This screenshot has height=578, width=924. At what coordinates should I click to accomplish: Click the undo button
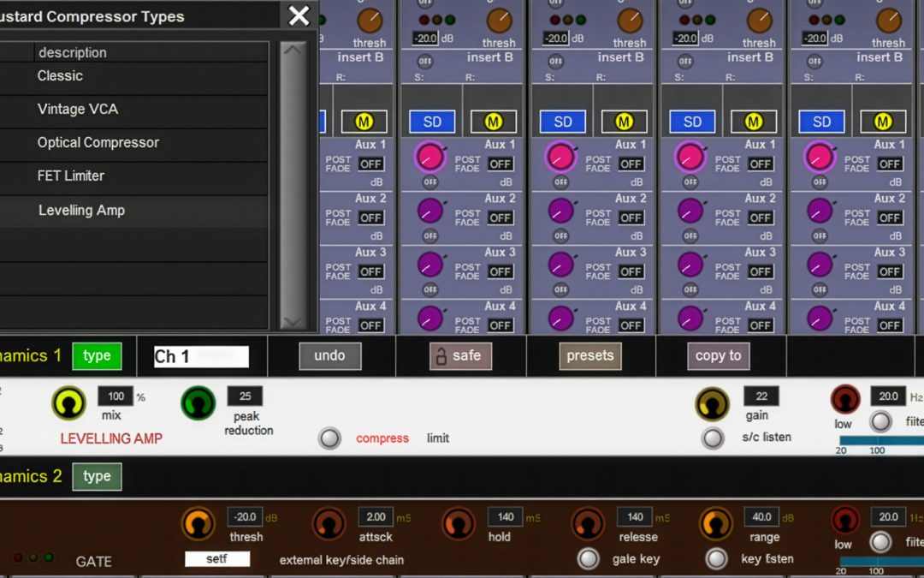329,355
